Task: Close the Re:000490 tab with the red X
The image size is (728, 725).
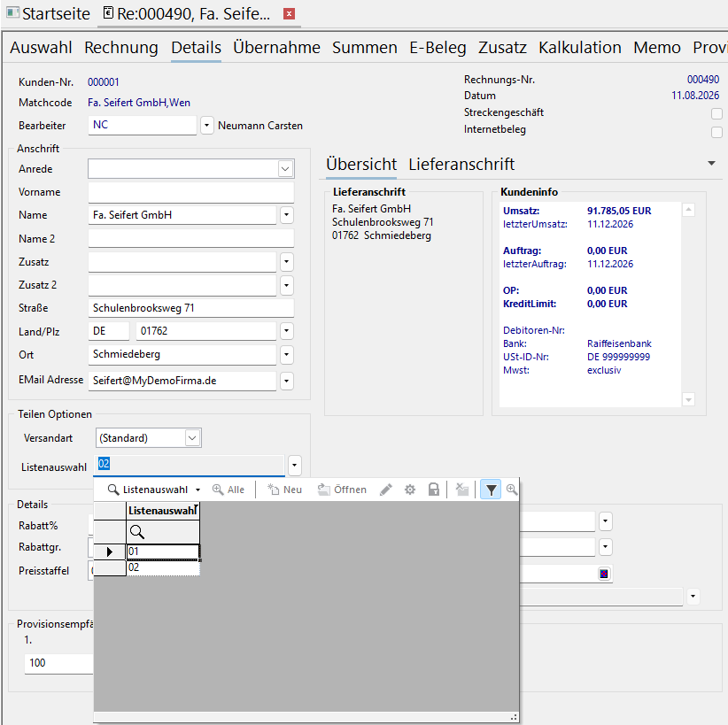Action: pyautogui.click(x=289, y=14)
